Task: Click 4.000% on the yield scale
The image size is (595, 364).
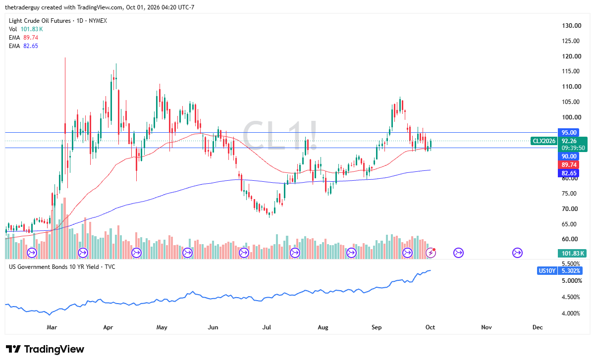Action: pyautogui.click(x=571, y=313)
